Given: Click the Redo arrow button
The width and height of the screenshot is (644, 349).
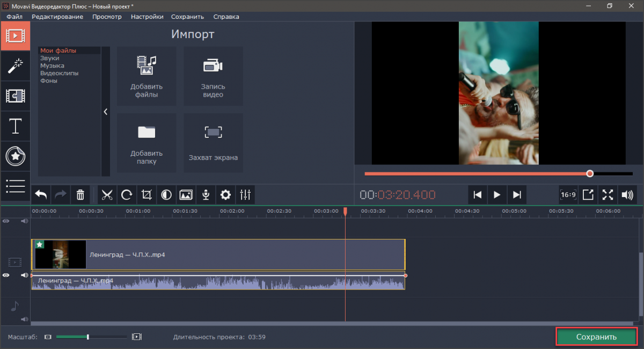Looking at the screenshot, I should tap(61, 194).
